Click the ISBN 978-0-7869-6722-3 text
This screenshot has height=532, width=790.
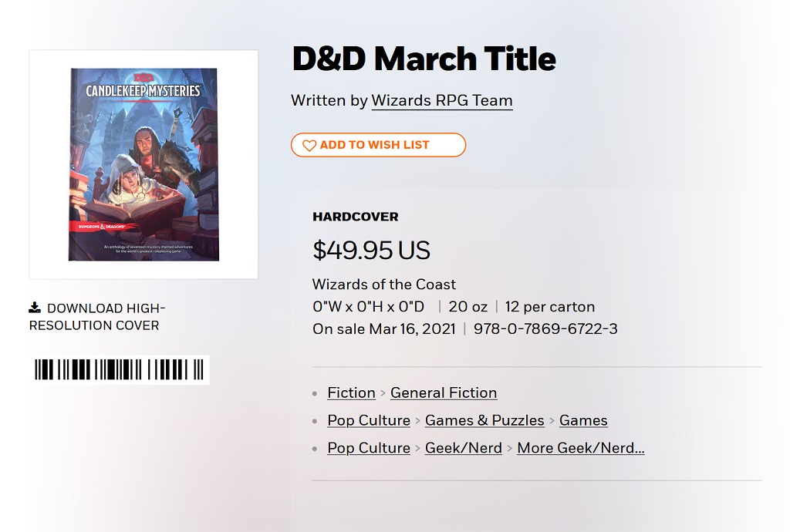(545, 328)
